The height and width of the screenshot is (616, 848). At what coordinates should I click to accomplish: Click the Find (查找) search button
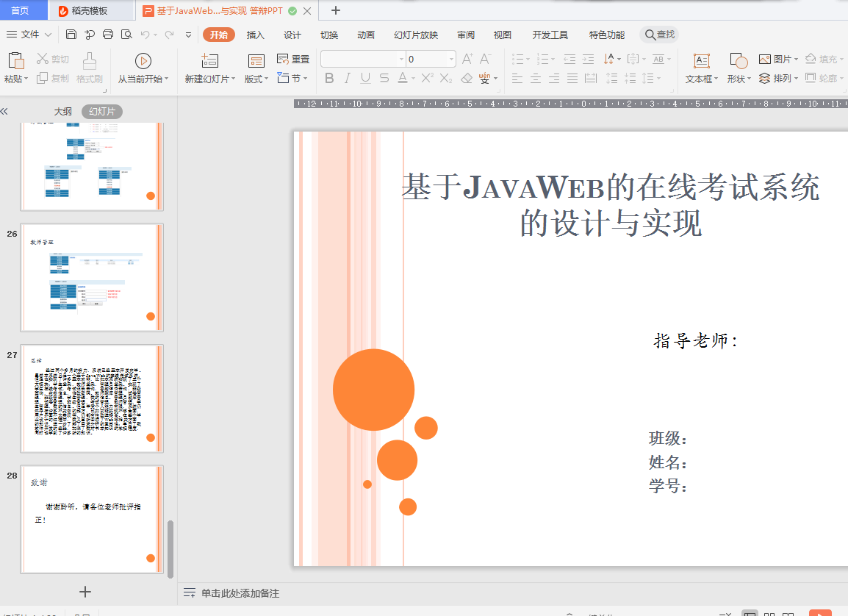(x=659, y=35)
